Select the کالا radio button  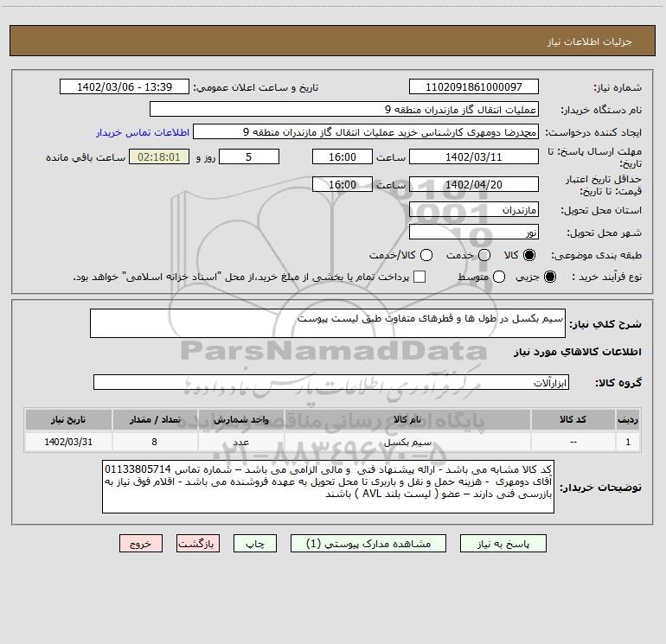[529, 255]
